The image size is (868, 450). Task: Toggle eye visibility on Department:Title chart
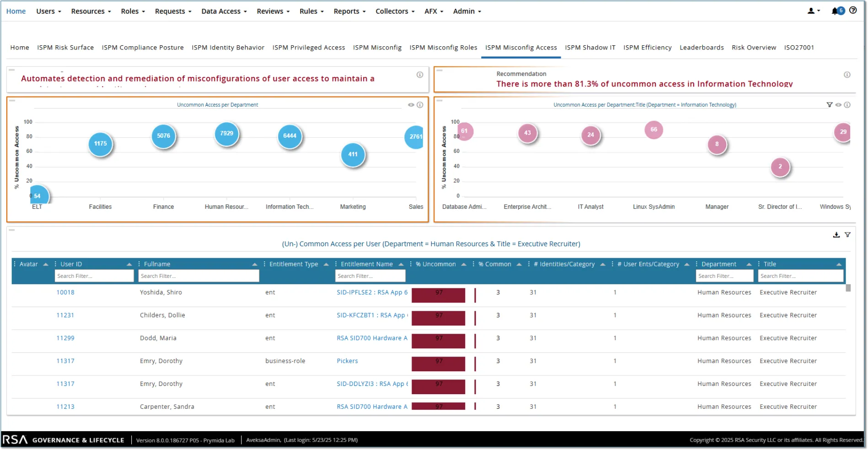[x=838, y=105]
